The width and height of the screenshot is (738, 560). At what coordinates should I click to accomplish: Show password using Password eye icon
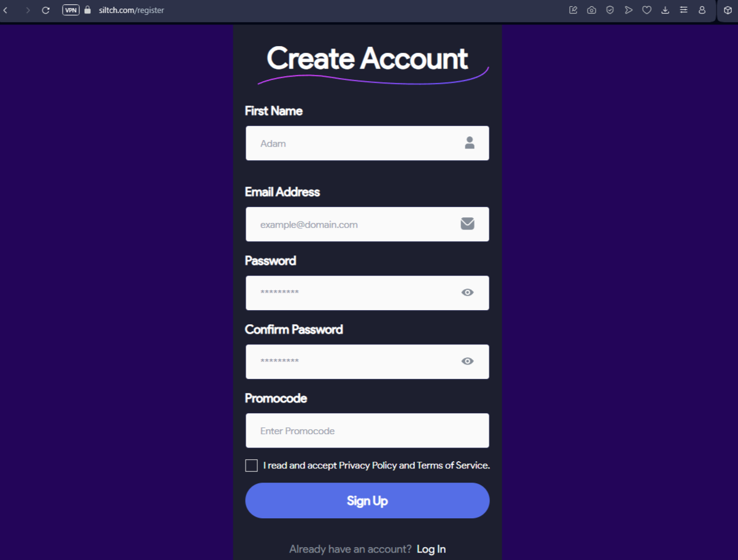(x=467, y=292)
